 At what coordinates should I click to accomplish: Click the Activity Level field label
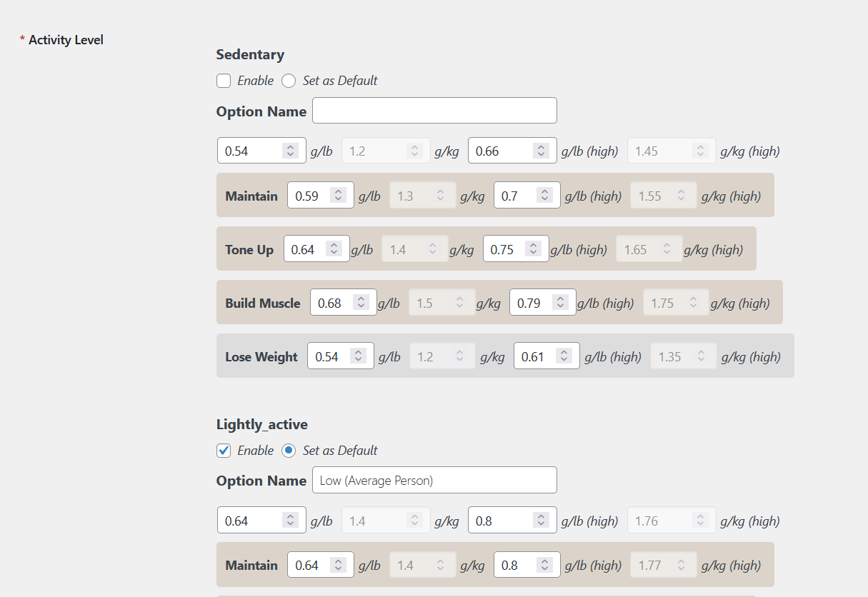66,40
